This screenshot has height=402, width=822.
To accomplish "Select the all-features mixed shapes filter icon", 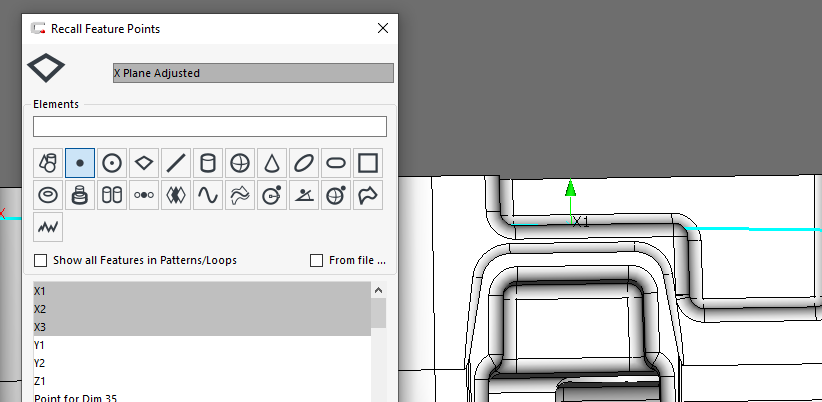I will pyautogui.click(x=48, y=163).
